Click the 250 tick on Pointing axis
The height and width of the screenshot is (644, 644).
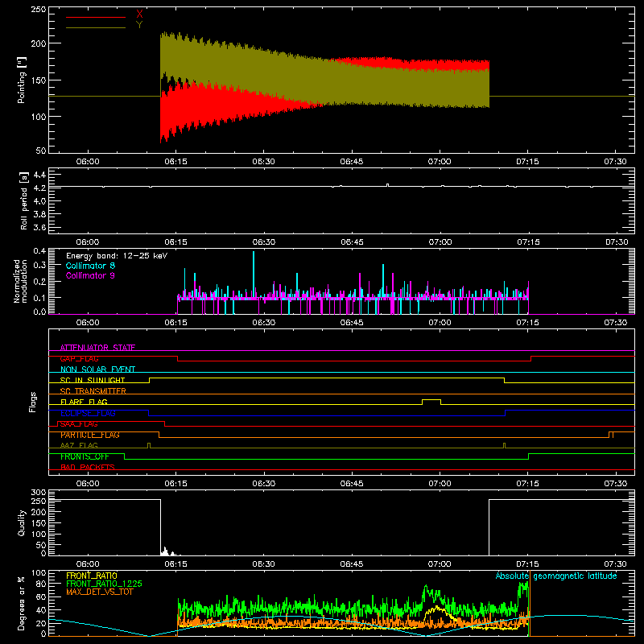[39, 10]
